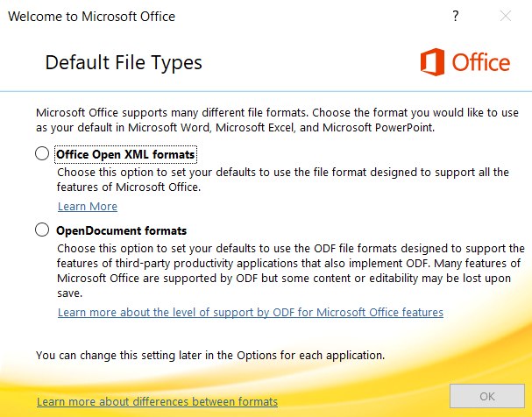Confirm the selection with the OK button
The height and width of the screenshot is (417, 532).
(487, 396)
